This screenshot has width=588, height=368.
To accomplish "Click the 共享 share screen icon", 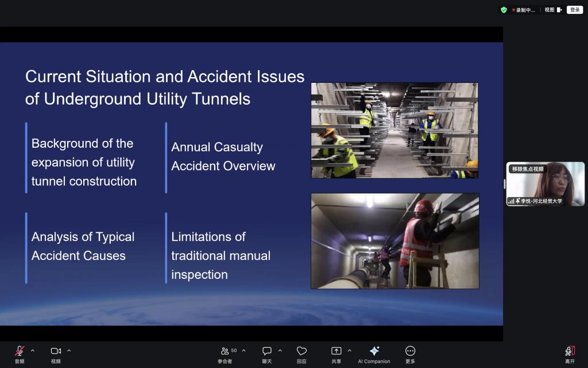I will [336, 351].
